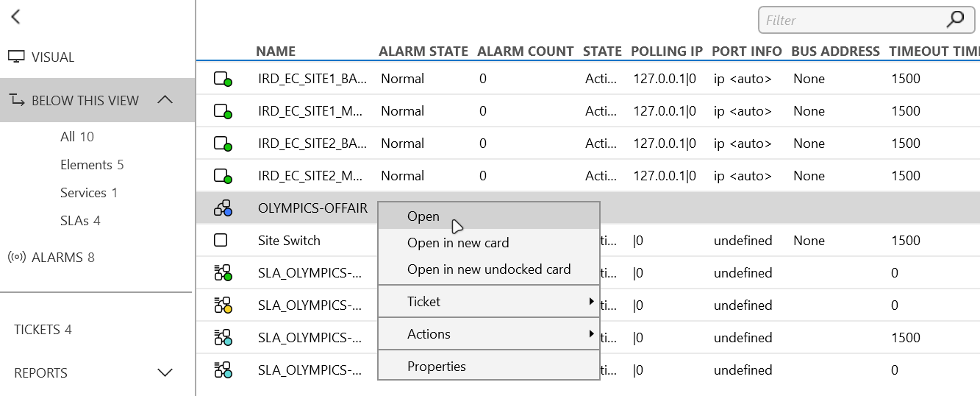Click the yellow-status SLA_OLYMPICS icon
The image size is (980, 396).
pyautogui.click(x=223, y=305)
